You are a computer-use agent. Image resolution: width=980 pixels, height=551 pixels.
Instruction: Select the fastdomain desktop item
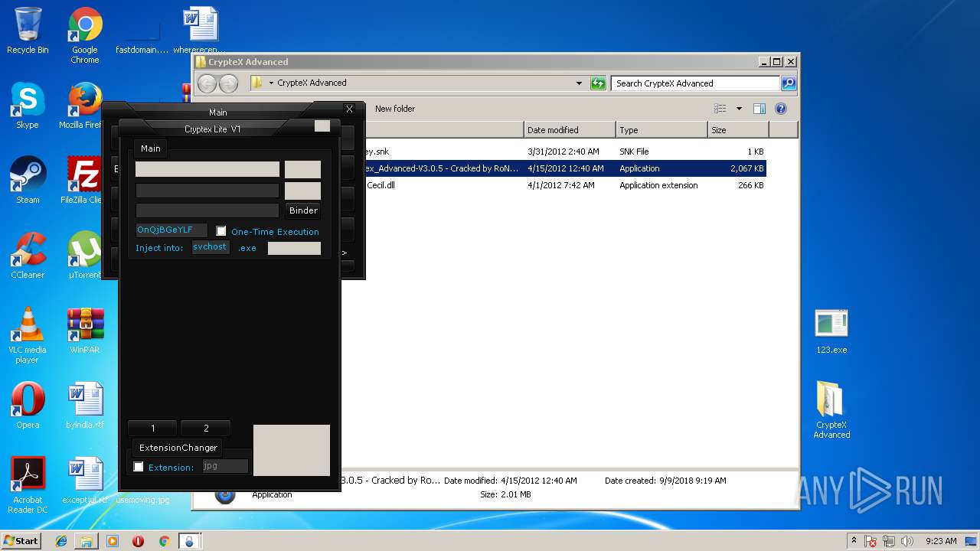click(142, 31)
